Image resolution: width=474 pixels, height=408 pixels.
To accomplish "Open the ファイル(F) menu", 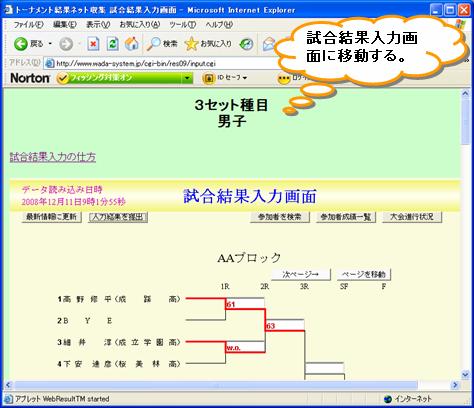I will tap(28, 25).
